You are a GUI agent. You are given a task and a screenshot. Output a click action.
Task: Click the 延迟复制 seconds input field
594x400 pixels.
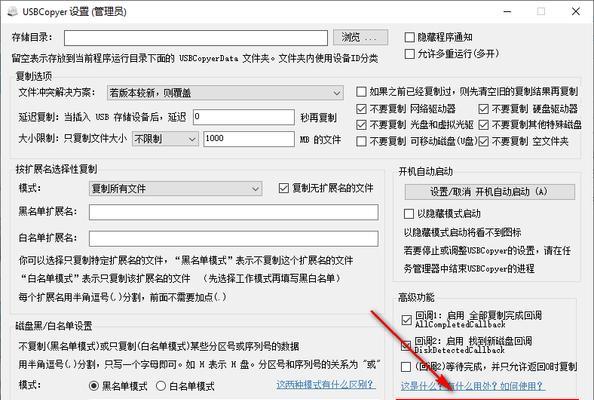[x=244, y=117]
